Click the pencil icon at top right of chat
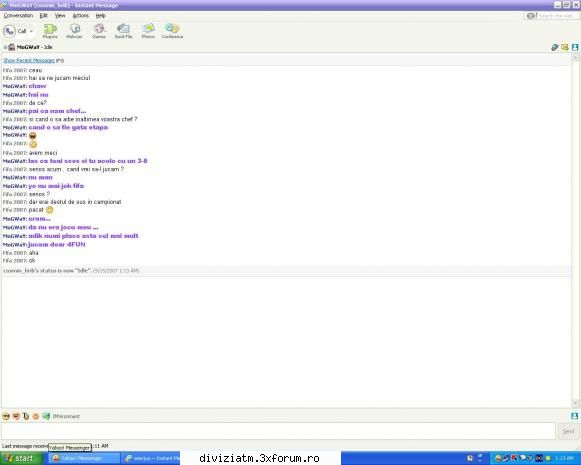 tap(555, 47)
